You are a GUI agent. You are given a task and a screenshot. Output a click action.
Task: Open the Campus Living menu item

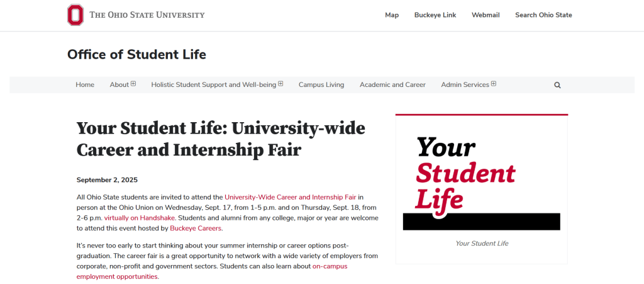tap(321, 85)
